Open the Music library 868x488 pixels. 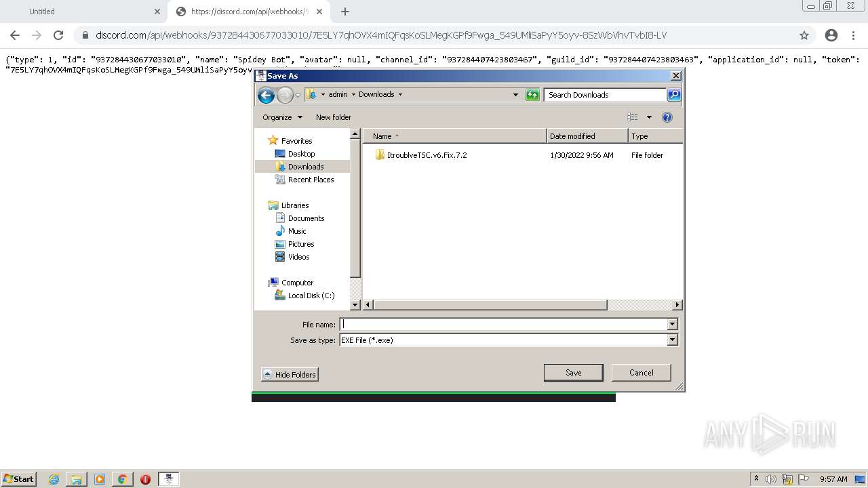[x=297, y=231]
